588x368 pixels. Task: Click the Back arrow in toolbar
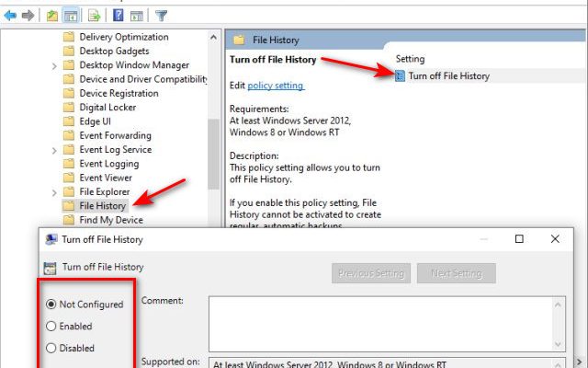10,16
